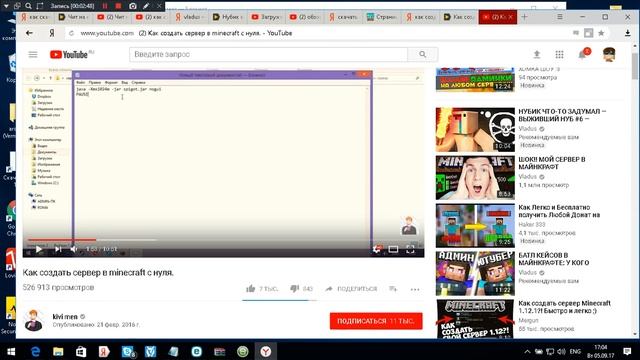
Task: Click the kivi men channel avatar
Action: (x=34, y=320)
